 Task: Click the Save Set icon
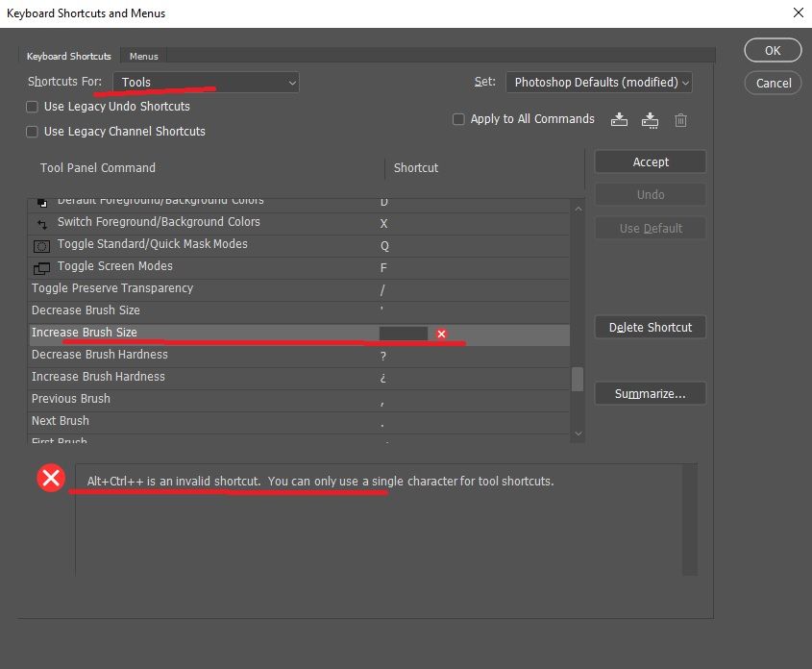point(619,119)
